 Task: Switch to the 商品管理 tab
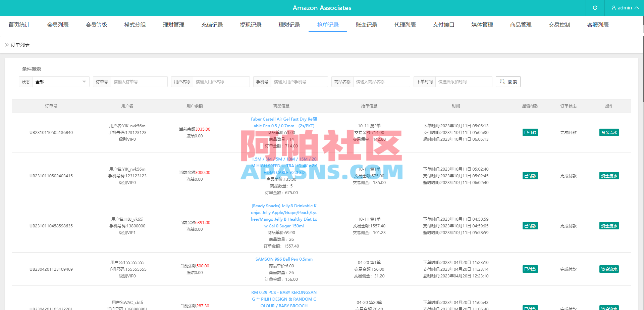click(x=520, y=25)
